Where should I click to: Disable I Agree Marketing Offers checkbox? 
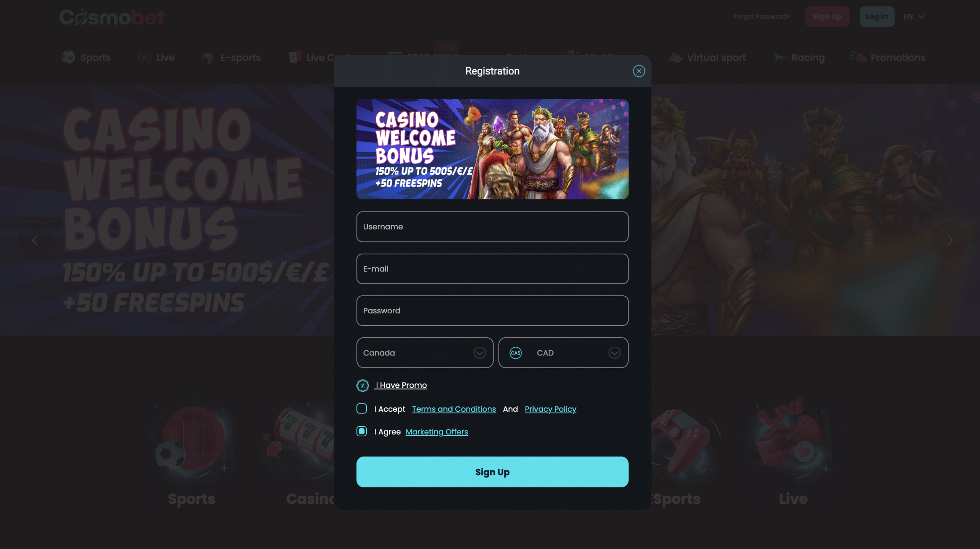click(x=361, y=431)
